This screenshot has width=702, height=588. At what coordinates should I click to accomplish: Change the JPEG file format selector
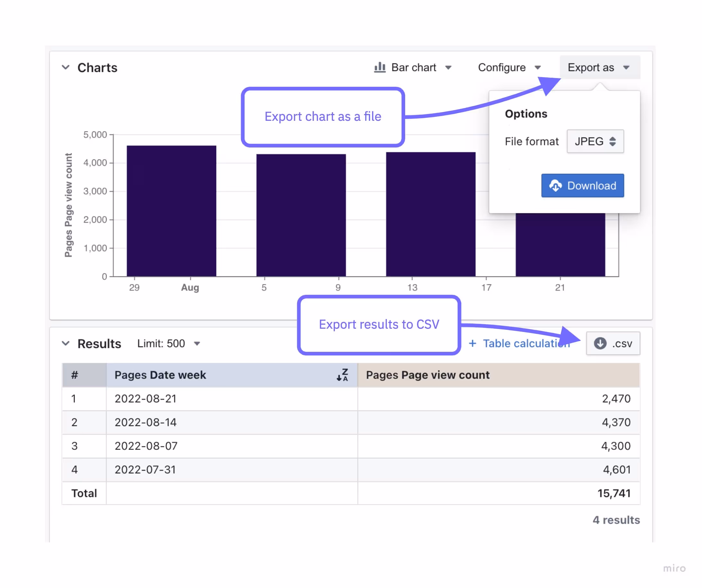595,141
